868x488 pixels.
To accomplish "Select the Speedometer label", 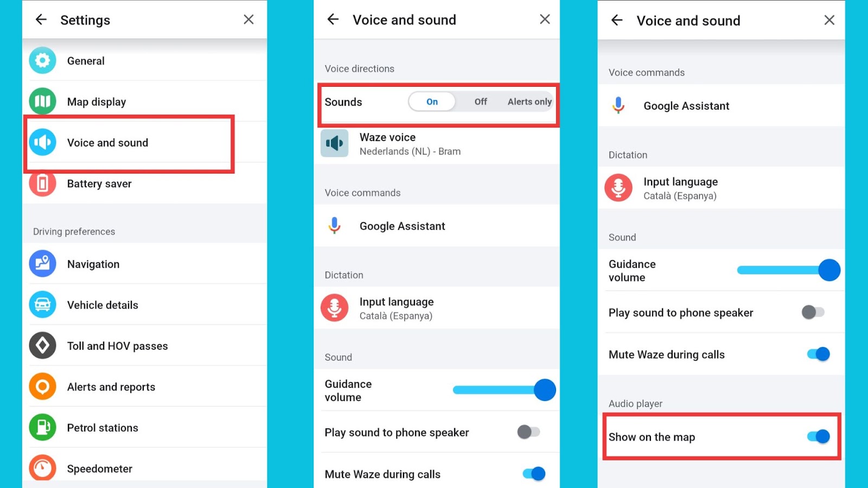I will (100, 468).
